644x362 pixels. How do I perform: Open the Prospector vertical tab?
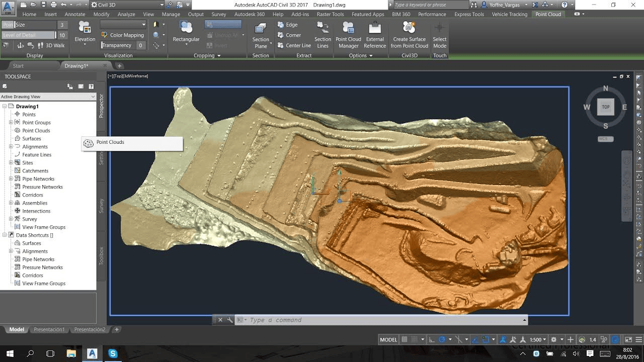coord(101,106)
